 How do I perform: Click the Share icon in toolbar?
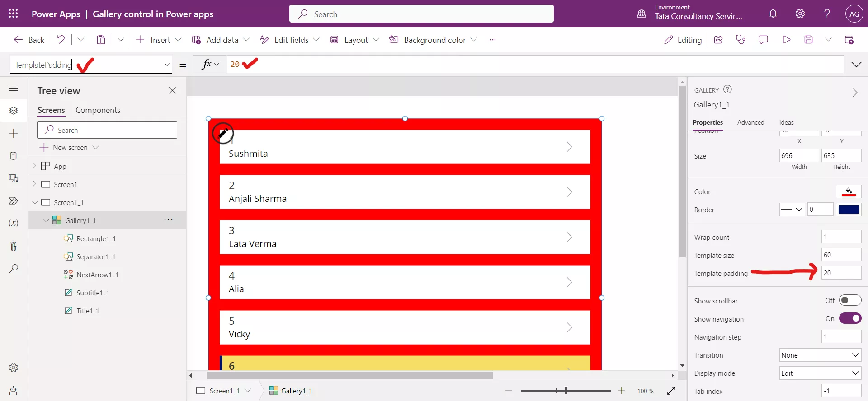point(718,40)
